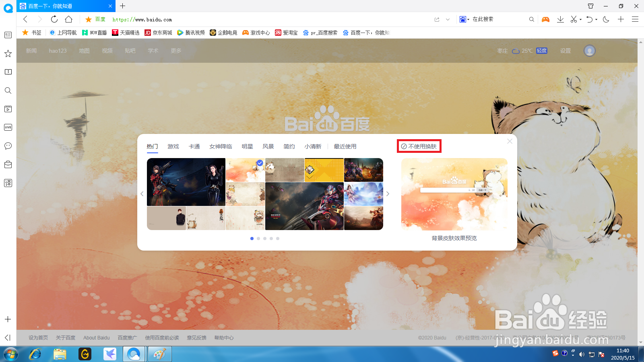Screen dimensions: 644x362
Task: Click the 设为首页 link at the bottom
Action: (37, 337)
